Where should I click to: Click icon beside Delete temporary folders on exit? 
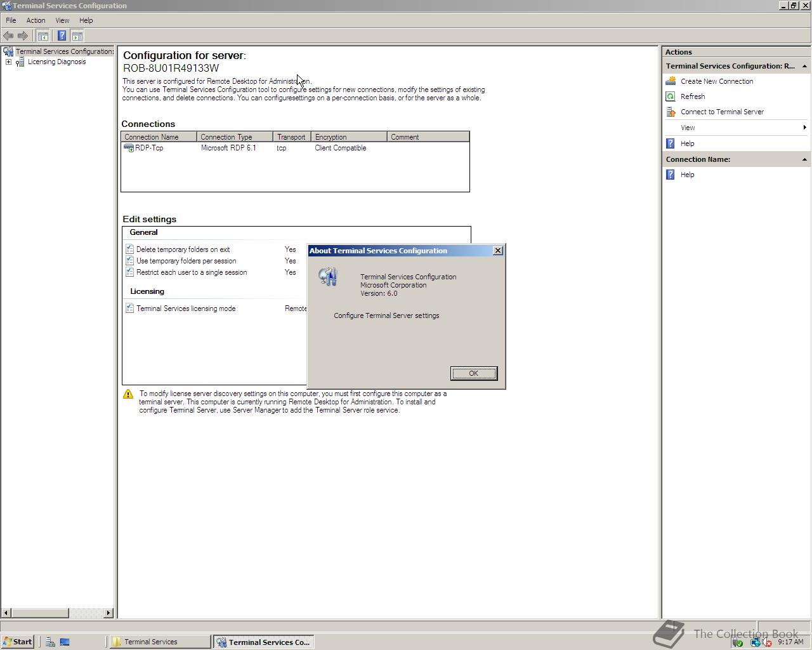pos(129,249)
